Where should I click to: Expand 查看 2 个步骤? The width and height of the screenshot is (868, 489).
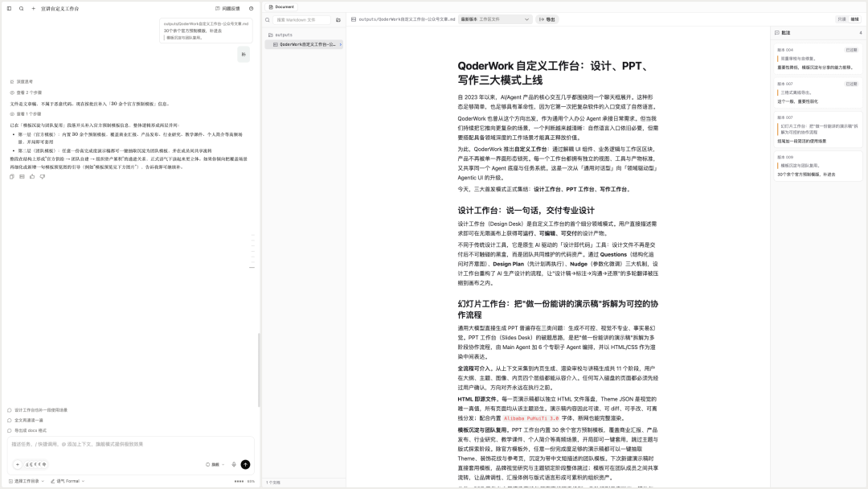[26, 92]
